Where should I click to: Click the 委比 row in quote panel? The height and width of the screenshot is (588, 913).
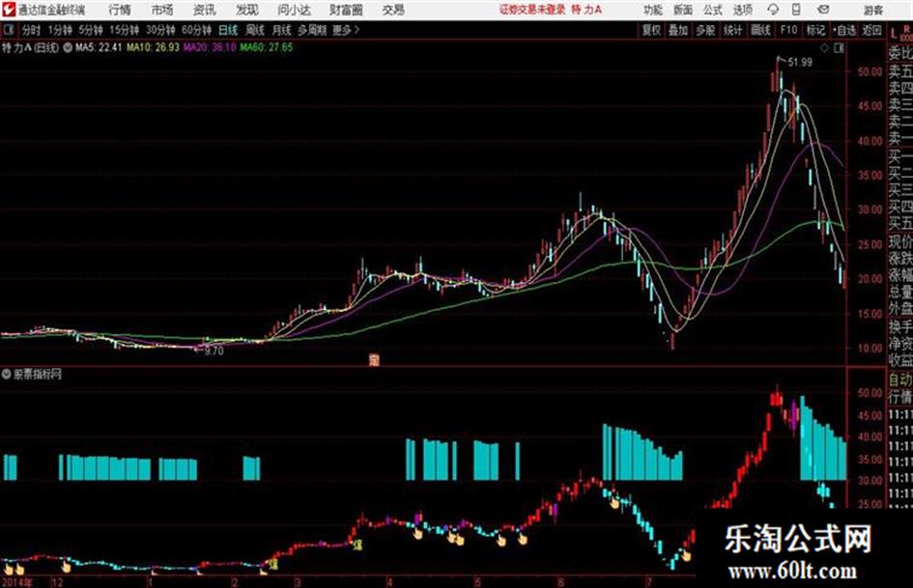point(900,53)
